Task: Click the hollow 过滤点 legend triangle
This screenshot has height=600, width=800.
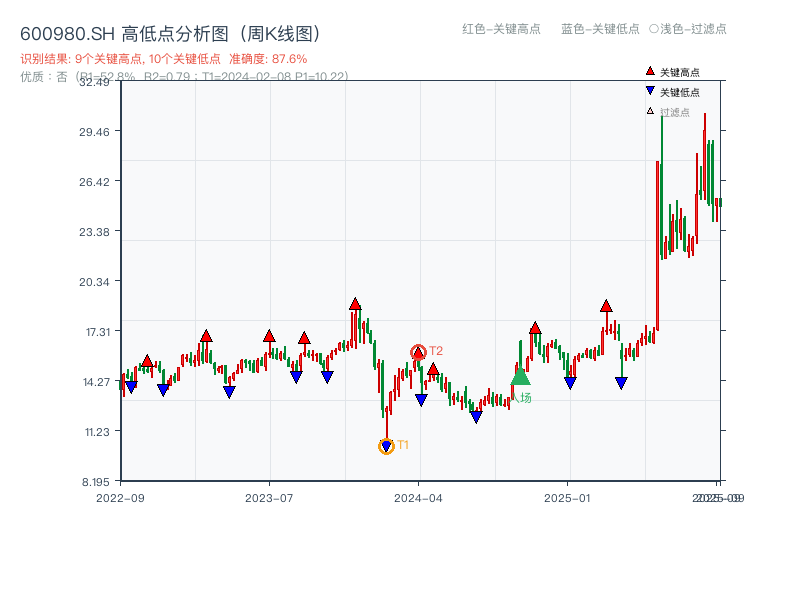Action: point(650,111)
